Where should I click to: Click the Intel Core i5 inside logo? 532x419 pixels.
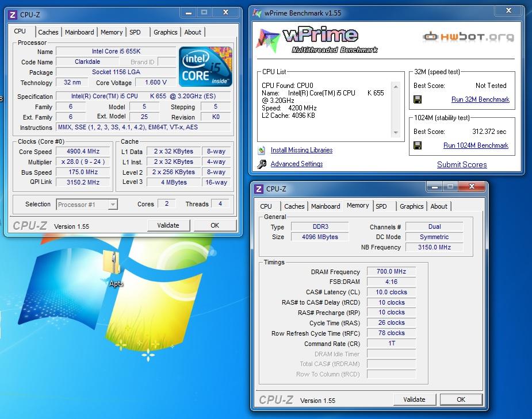205,67
